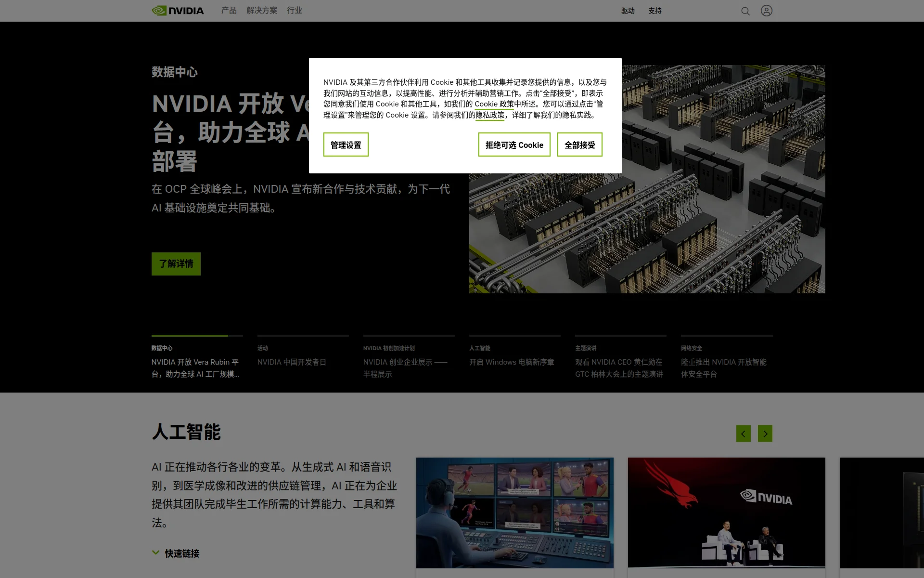Image resolution: width=924 pixels, height=578 pixels.
Task: Go to 驱动 in the header
Action: click(628, 11)
